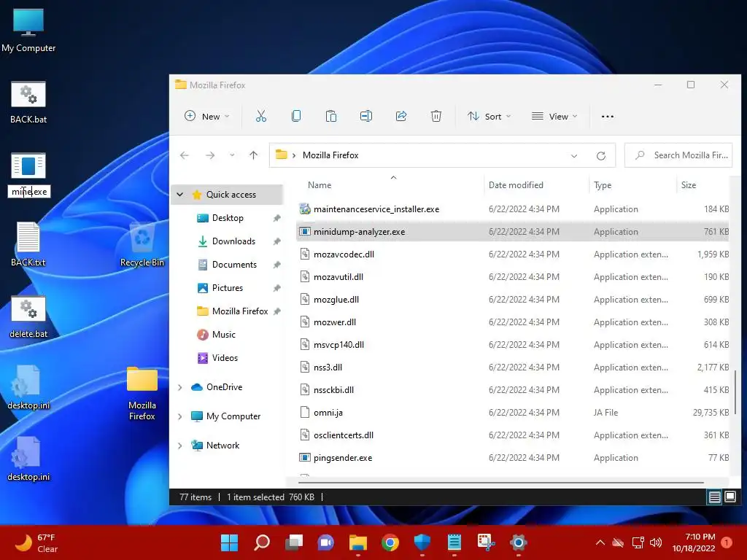The width and height of the screenshot is (747, 560).
Task: Go back with the left arrow
Action: pos(185,155)
